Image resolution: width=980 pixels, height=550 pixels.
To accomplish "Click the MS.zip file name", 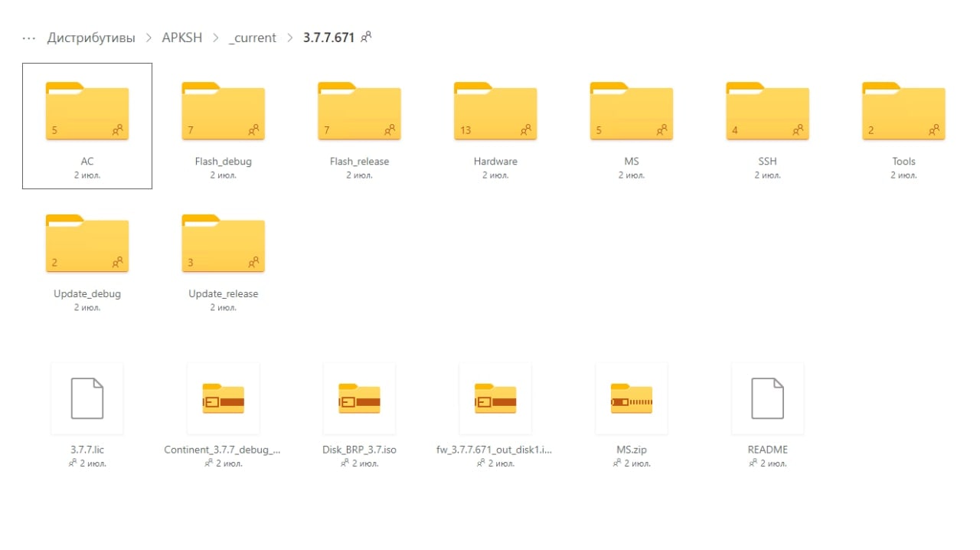I will coord(632,450).
